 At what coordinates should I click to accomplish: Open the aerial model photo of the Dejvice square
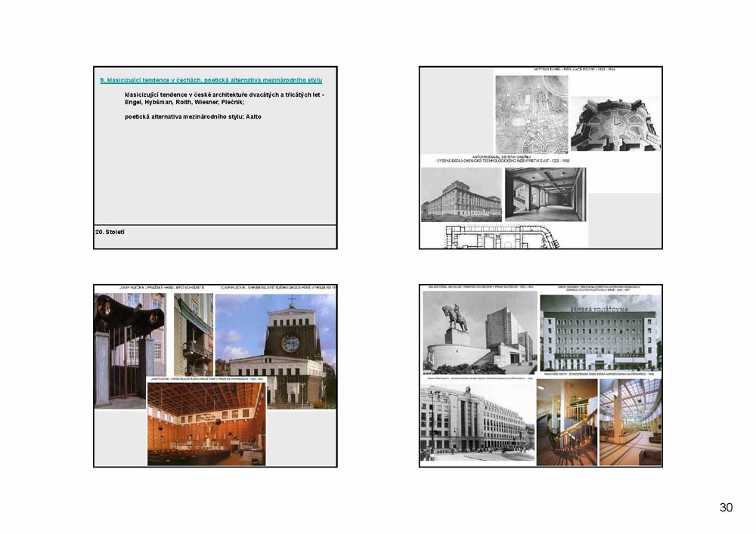click(x=615, y=124)
